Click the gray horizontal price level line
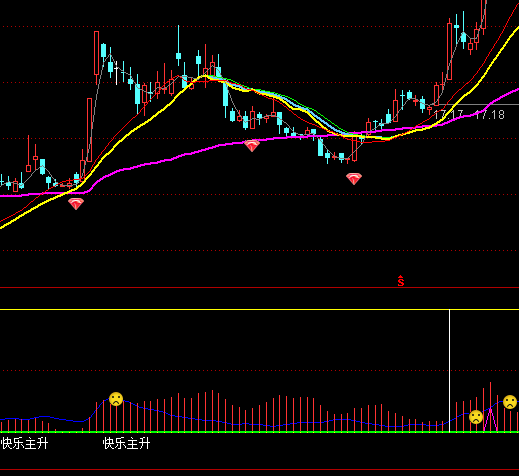519x476 pixels. click(x=477, y=105)
